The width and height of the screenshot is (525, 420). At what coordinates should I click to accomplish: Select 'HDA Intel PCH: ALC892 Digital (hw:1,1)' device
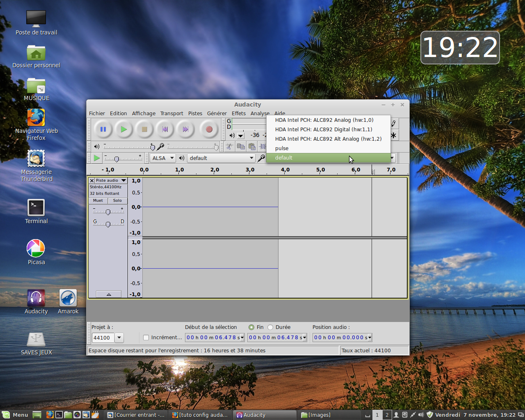click(x=329, y=130)
